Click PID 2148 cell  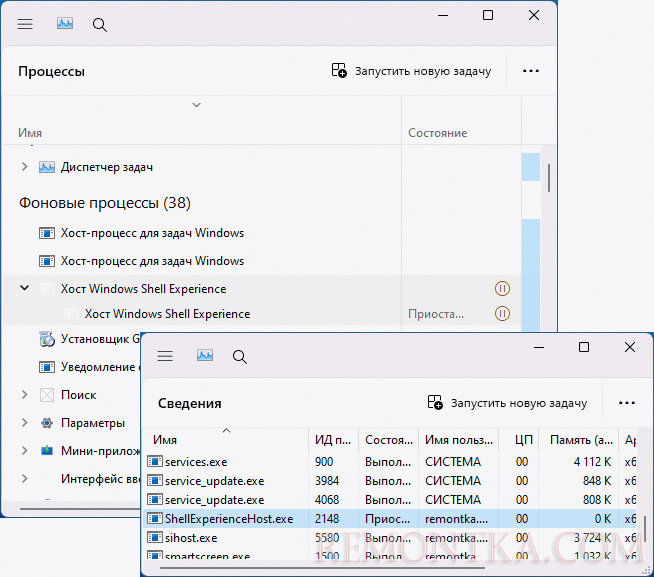click(x=327, y=519)
